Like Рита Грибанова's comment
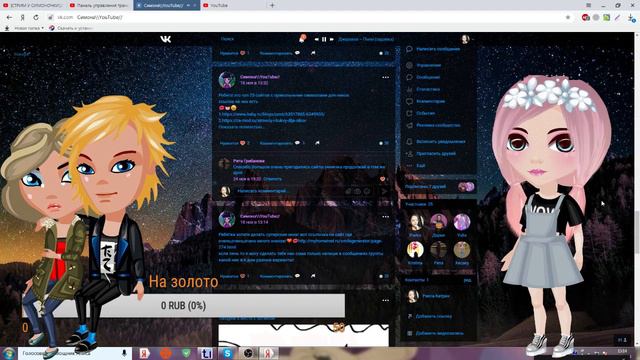The width and height of the screenshot is (640, 360). coord(382,179)
